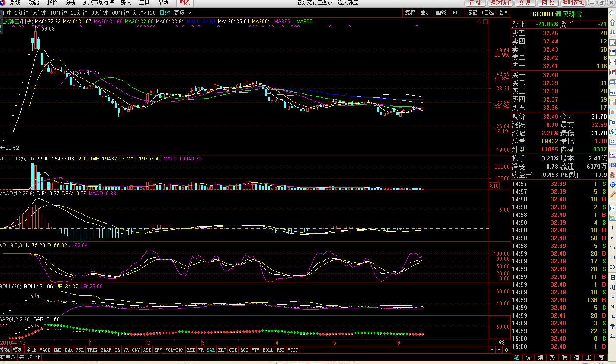This screenshot has width=616, height=364.
Task: Click the down arrow icon in right sidebar
Action: click(612, 33)
